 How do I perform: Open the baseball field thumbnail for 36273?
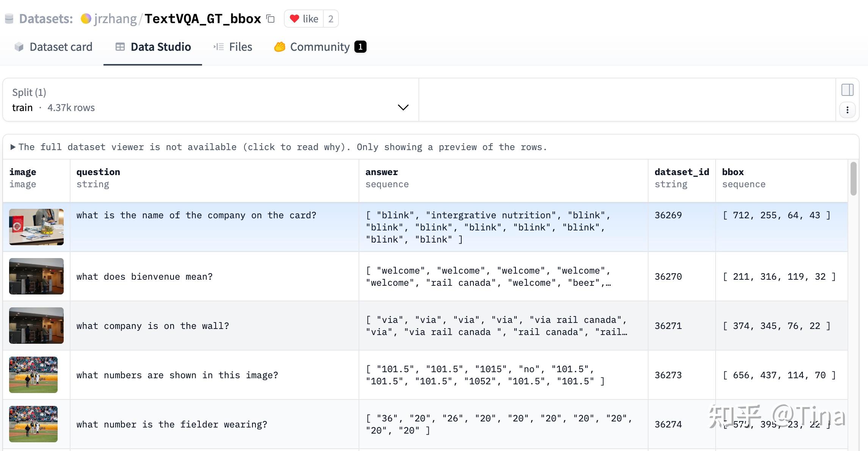33,374
